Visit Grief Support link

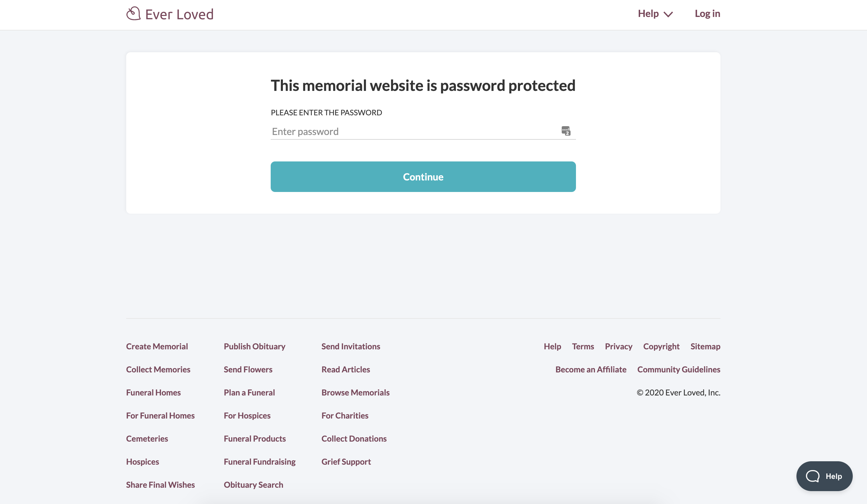(x=346, y=461)
